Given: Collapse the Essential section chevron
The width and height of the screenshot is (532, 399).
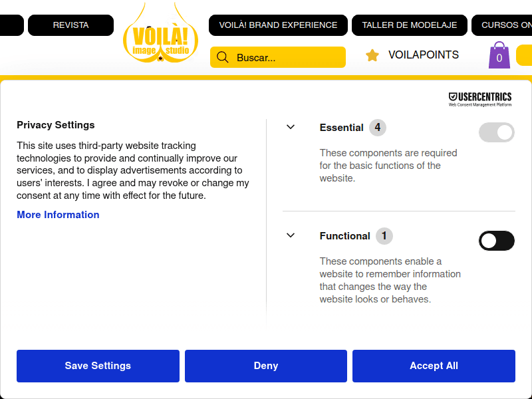Looking at the screenshot, I should click(x=290, y=126).
